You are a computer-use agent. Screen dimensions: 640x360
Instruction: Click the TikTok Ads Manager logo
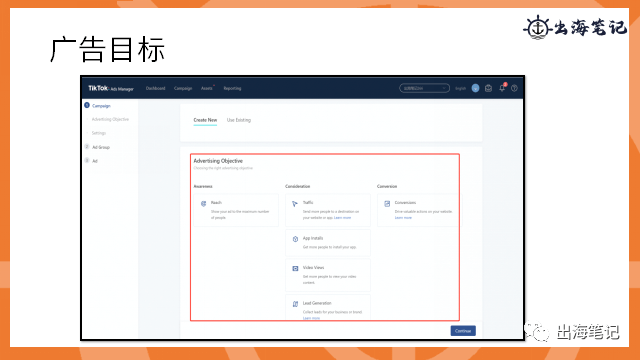111,88
